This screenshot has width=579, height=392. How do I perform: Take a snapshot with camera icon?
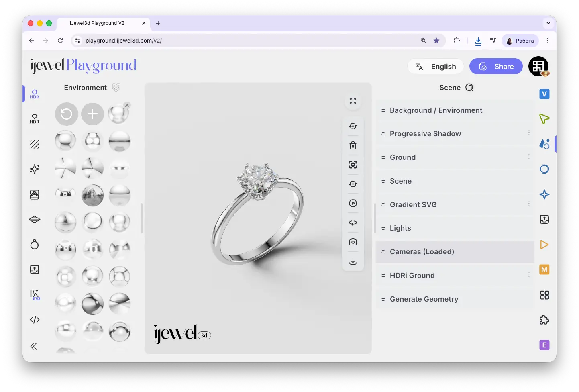point(353,242)
